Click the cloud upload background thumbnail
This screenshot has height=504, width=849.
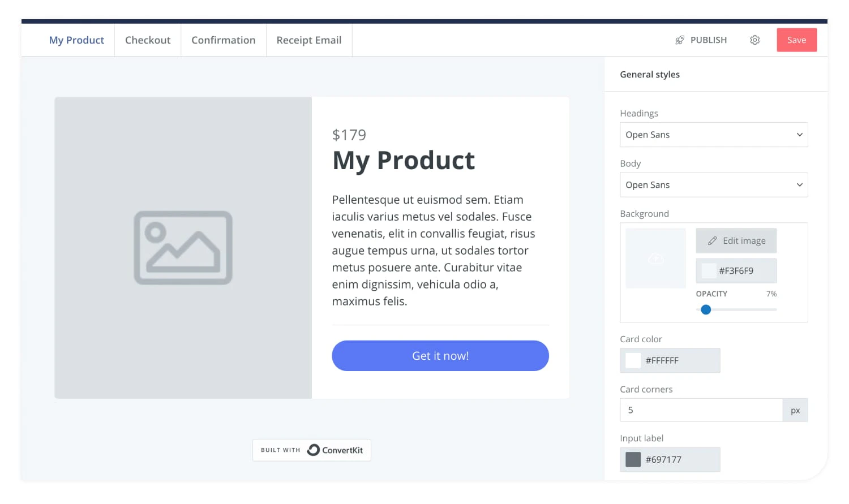pyautogui.click(x=655, y=259)
